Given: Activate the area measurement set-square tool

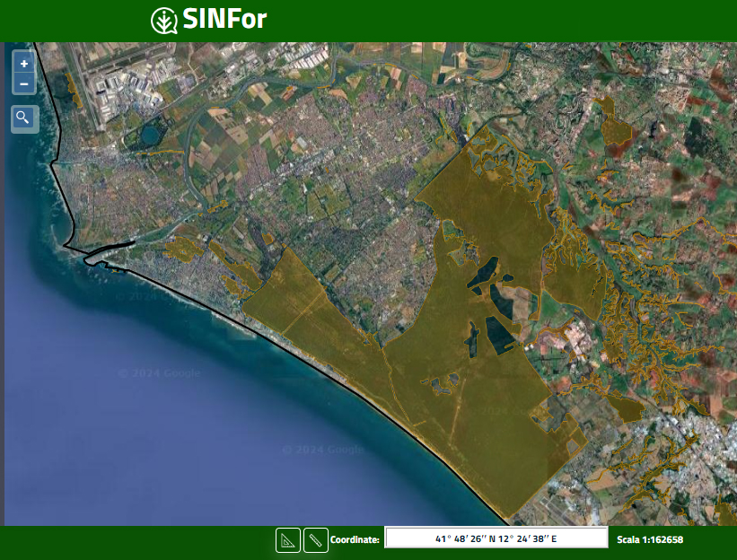Looking at the screenshot, I should point(287,540).
